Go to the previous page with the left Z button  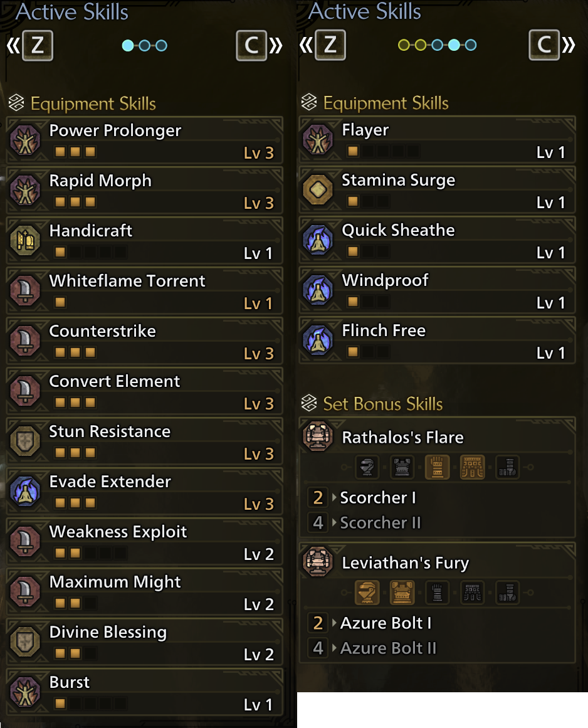38,46
